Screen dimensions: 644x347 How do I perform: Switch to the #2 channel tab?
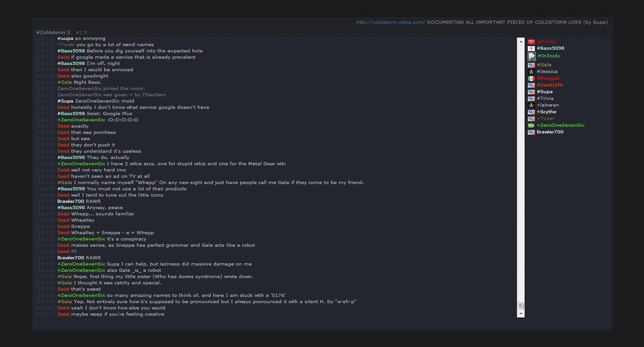pos(79,33)
